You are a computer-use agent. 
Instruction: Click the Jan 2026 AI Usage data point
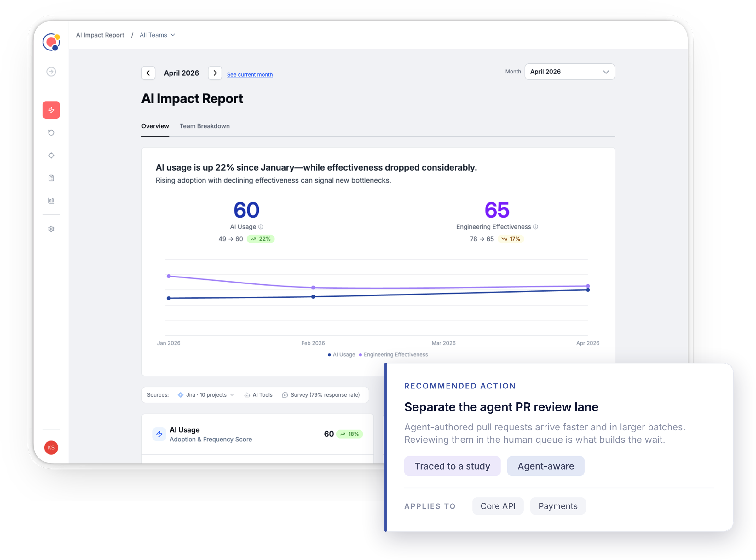(169, 298)
